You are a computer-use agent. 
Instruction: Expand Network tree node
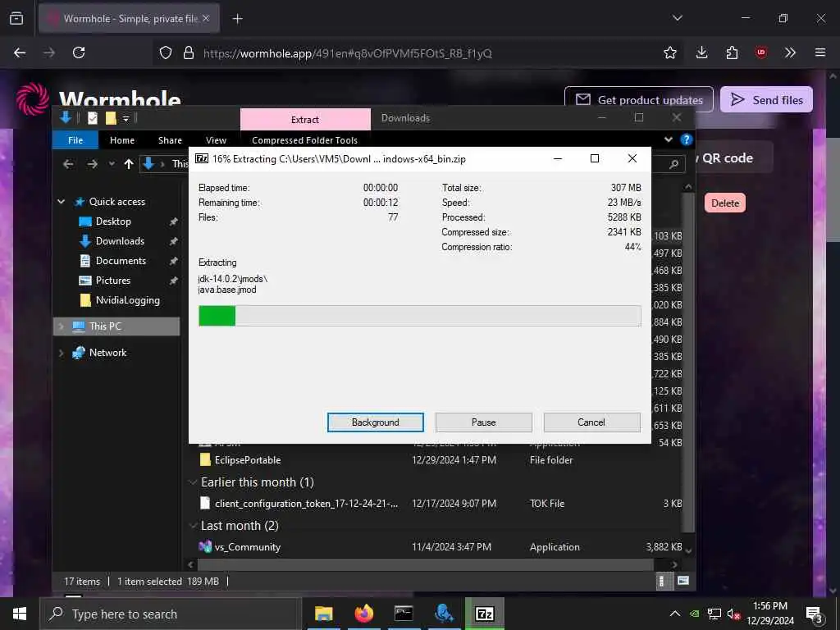(x=61, y=353)
